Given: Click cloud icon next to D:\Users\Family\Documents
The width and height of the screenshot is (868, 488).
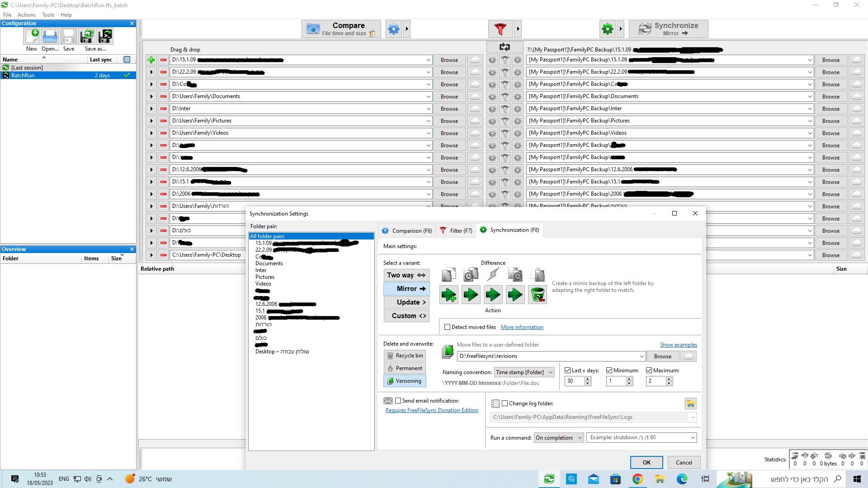Looking at the screenshot, I should pyautogui.click(x=475, y=96).
